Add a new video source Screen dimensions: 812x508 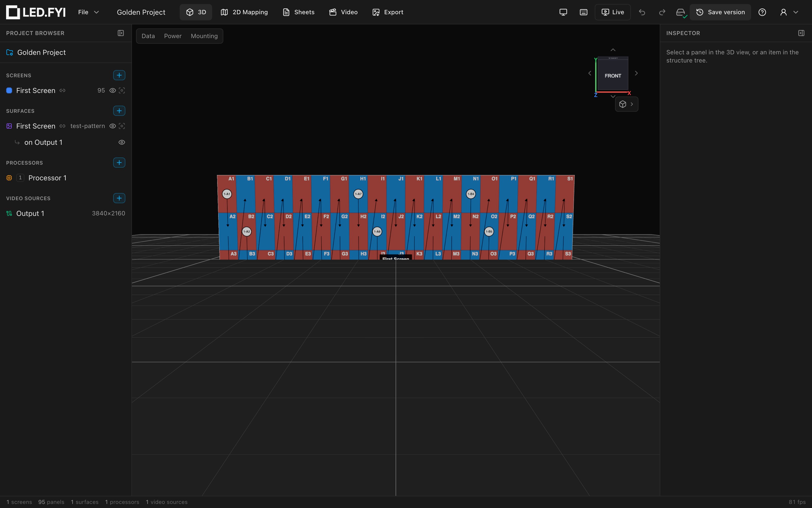(x=119, y=198)
